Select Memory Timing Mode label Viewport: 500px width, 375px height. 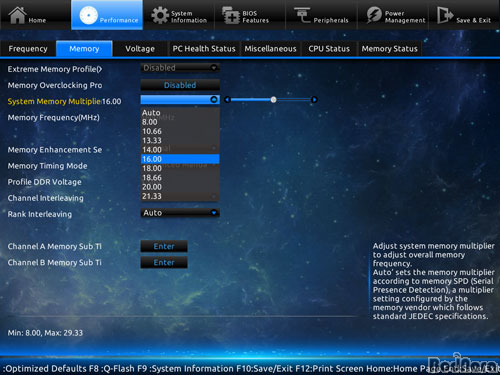coord(47,166)
